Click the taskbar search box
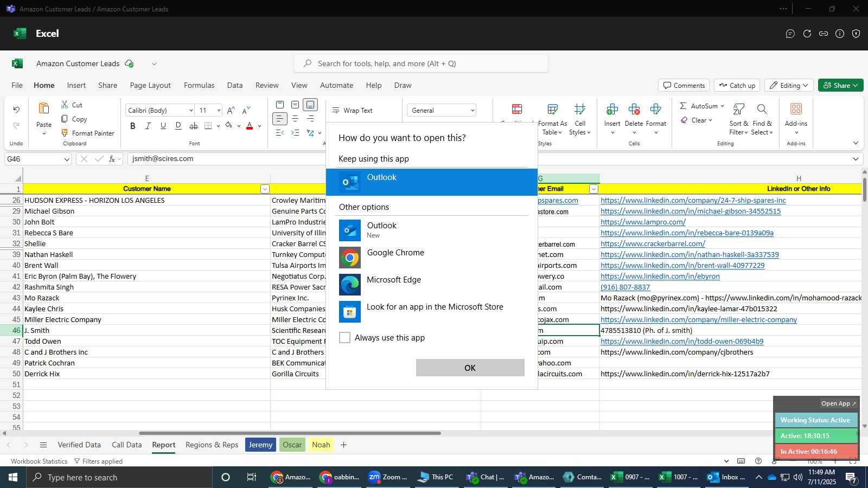Screen dimensions: 868x488 pos(119,477)
